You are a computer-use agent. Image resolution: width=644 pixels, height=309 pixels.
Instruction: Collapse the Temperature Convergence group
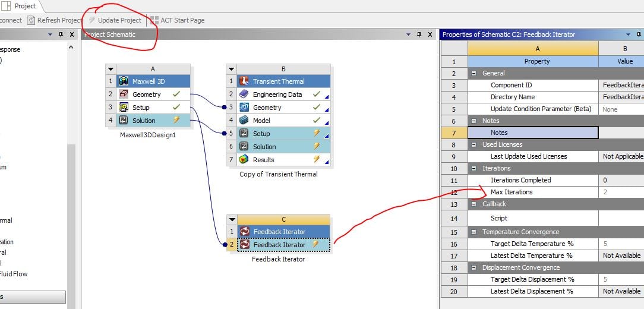pyautogui.click(x=473, y=232)
